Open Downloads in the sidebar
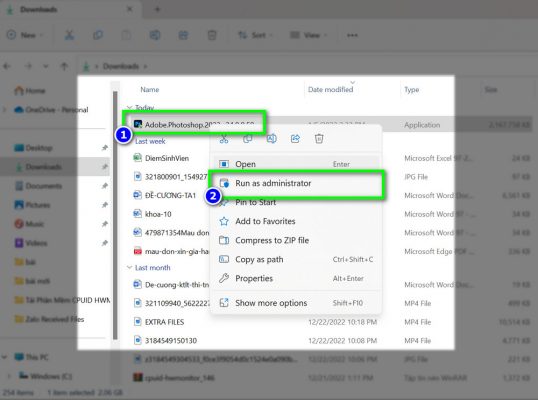This screenshot has width=538, height=400. (39, 167)
